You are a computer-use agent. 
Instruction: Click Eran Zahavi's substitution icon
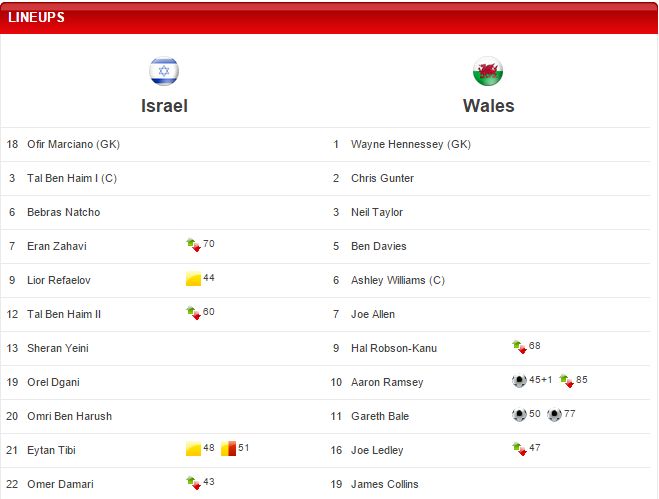point(193,245)
